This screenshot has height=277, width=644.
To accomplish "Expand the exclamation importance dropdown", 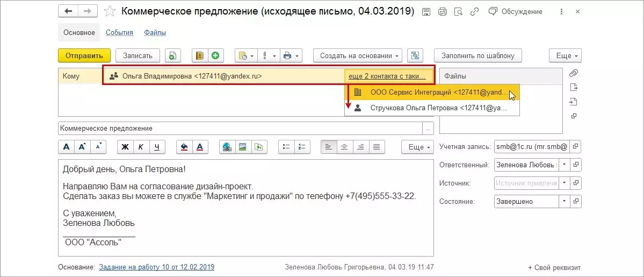I will tap(269, 55).
